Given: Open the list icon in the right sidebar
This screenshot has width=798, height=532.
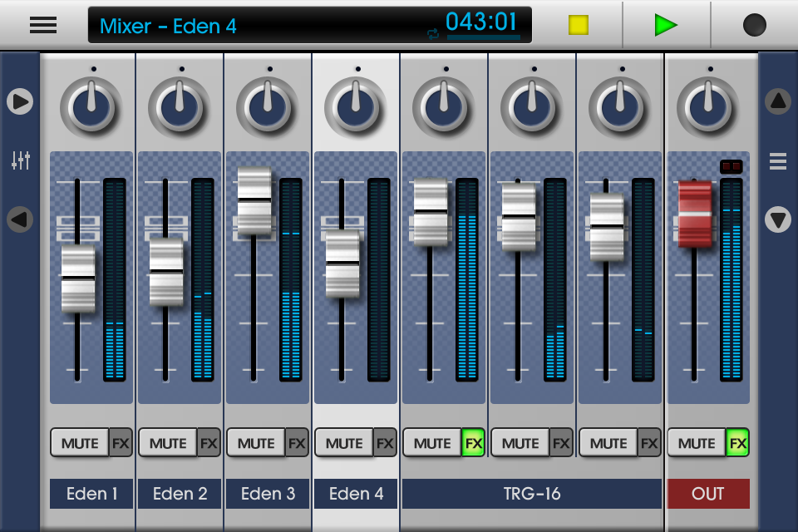Looking at the screenshot, I should [x=778, y=161].
